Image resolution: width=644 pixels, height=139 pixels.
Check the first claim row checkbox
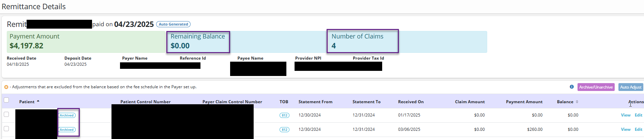coord(6,114)
